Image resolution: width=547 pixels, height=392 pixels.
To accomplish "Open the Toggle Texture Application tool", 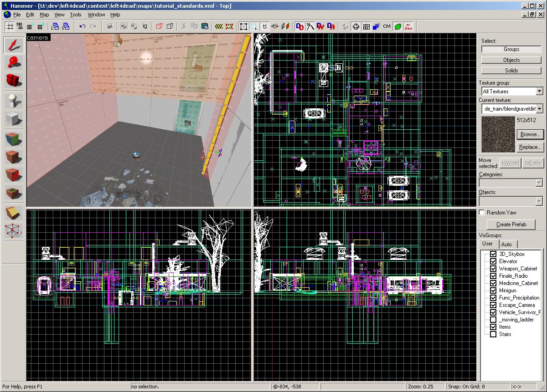I will point(14,139).
